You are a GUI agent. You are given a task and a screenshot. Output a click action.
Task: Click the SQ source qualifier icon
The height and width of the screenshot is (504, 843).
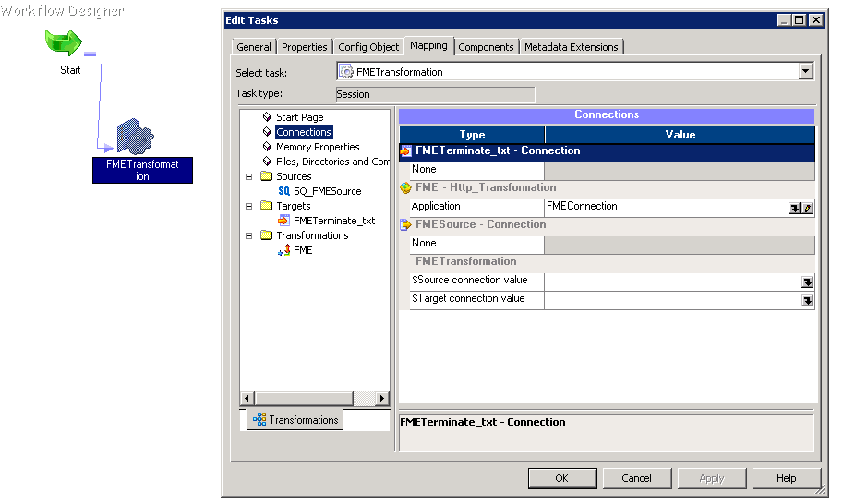coord(283,191)
